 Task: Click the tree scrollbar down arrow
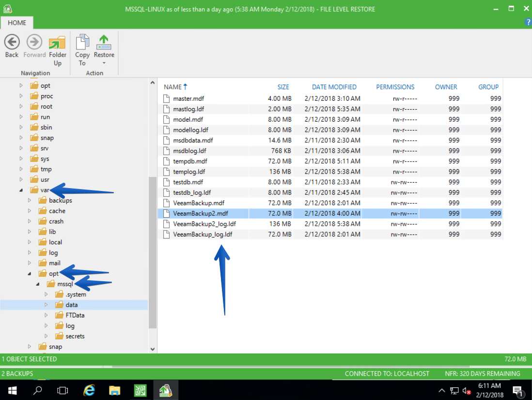point(153,349)
